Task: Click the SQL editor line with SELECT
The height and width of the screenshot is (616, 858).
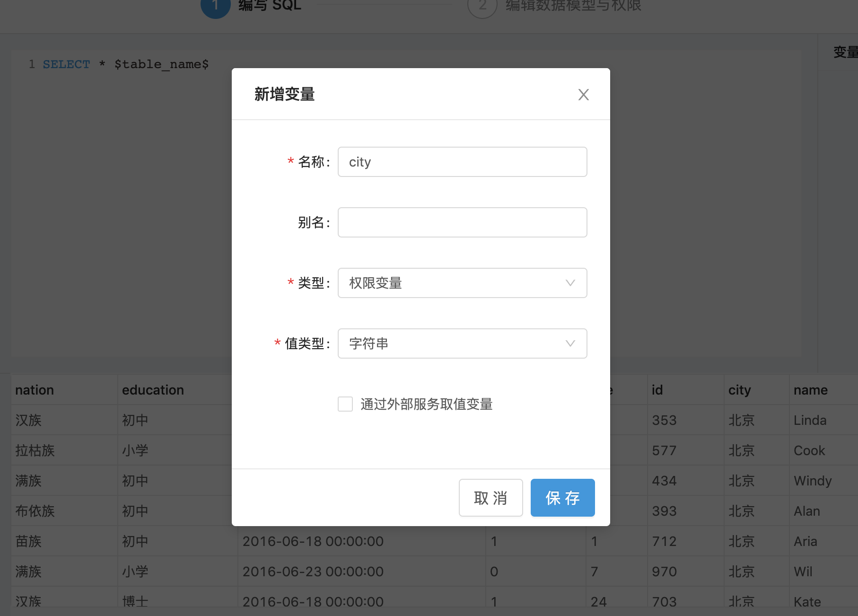Action: [125, 64]
